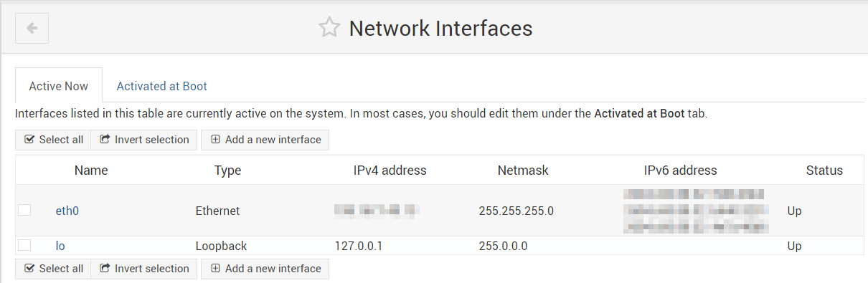Select the Active Now tab

[x=59, y=86]
